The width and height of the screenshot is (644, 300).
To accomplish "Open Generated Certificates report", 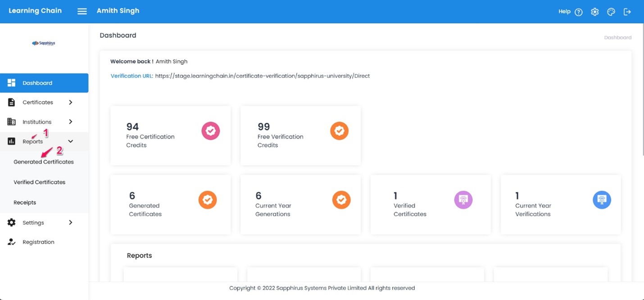I will (44, 162).
